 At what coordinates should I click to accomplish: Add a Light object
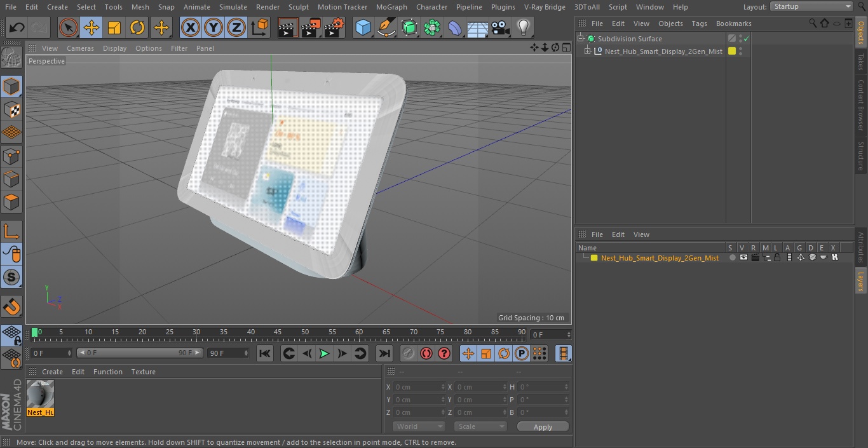pyautogui.click(x=524, y=27)
